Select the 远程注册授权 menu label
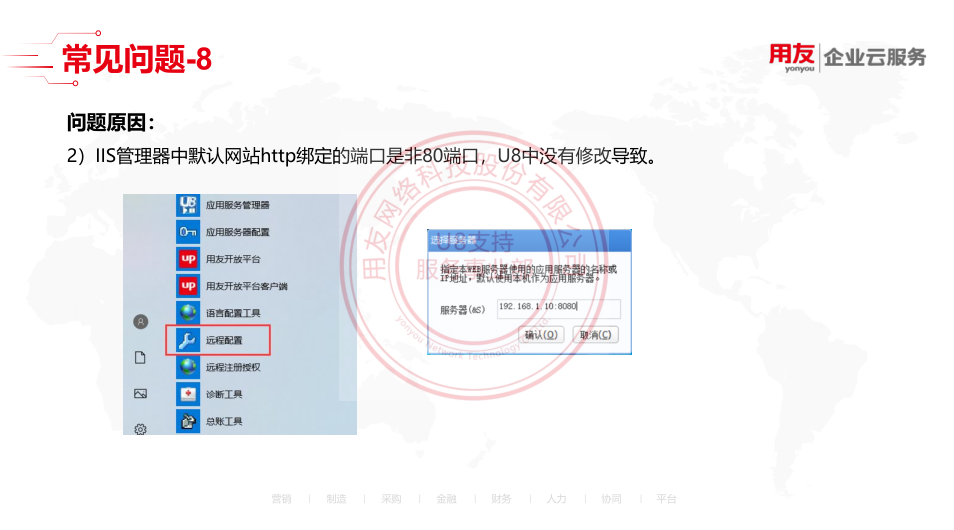This screenshot has height=530, width=954. 233,367
